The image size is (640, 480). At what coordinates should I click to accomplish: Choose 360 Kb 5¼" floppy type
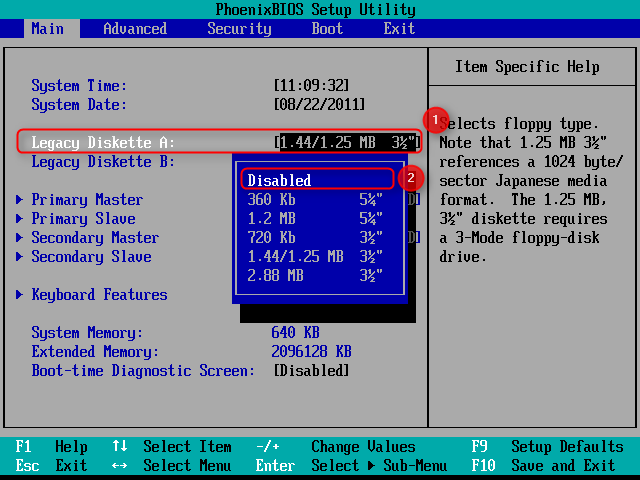pyautogui.click(x=315, y=200)
